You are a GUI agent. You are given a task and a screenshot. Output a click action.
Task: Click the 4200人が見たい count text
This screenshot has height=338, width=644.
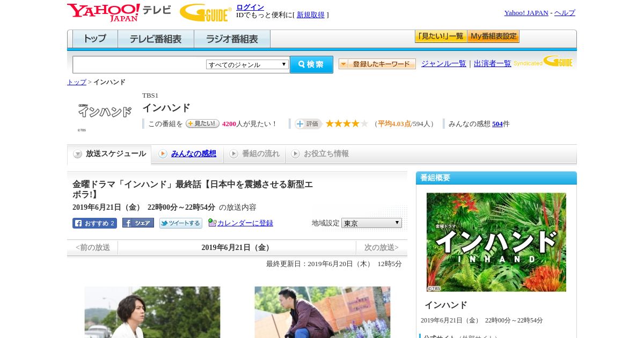pyautogui.click(x=250, y=124)
